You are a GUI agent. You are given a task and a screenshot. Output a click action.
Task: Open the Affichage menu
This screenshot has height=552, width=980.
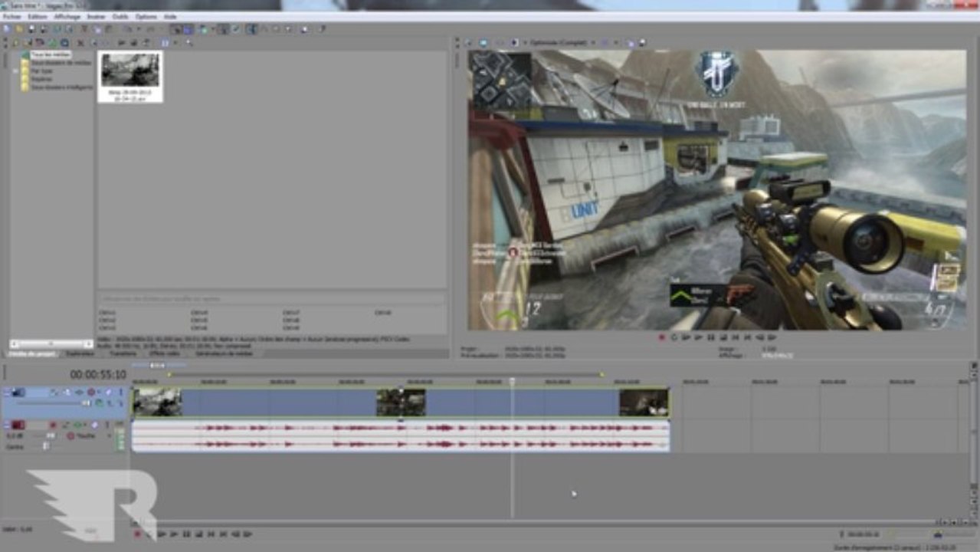tap(67, 16)
